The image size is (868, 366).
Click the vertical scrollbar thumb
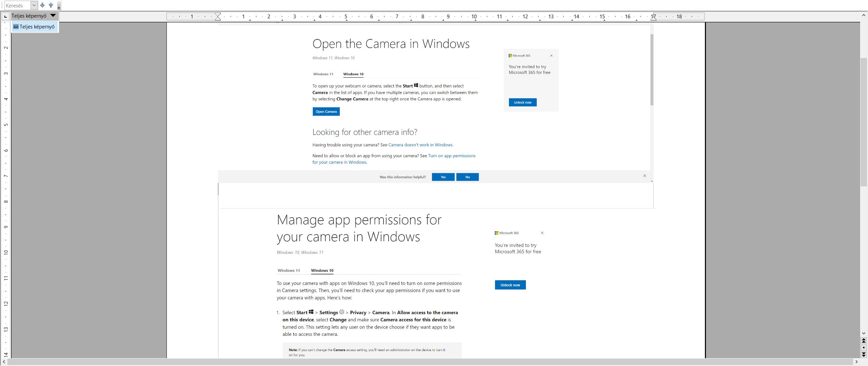(x=864, y=122)
